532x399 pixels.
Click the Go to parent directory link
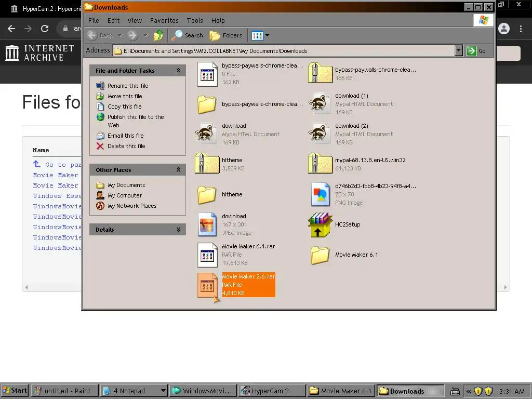[57, 165]
